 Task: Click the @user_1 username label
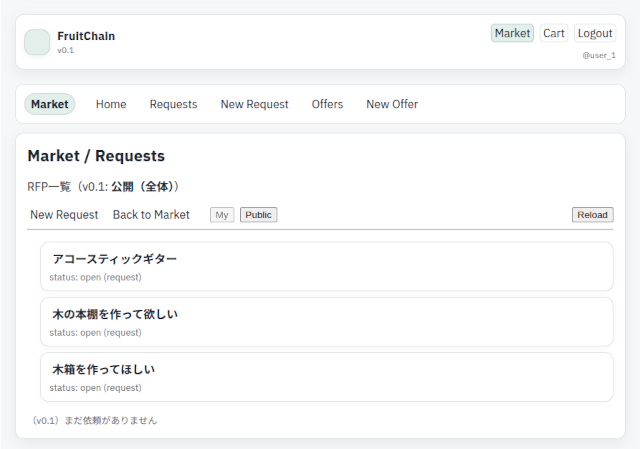pyautogui.click(x=599, y=55)
